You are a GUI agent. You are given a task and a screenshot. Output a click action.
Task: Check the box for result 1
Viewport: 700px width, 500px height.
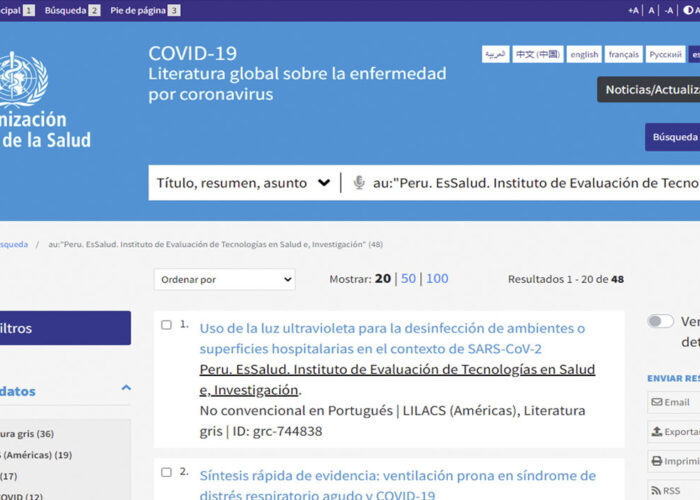point(166,325)
